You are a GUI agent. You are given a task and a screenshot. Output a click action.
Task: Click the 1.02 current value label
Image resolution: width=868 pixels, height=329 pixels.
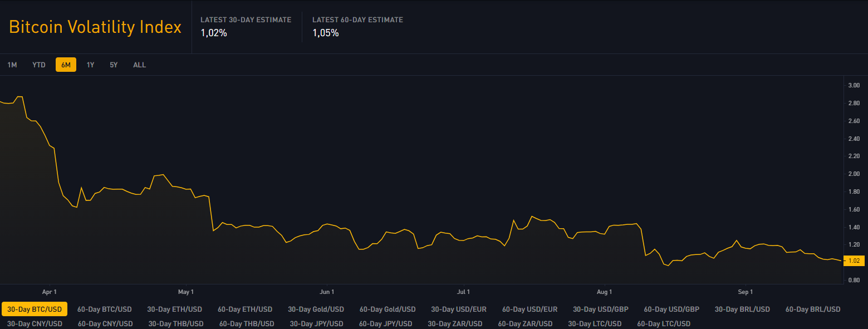click(854, 261)
